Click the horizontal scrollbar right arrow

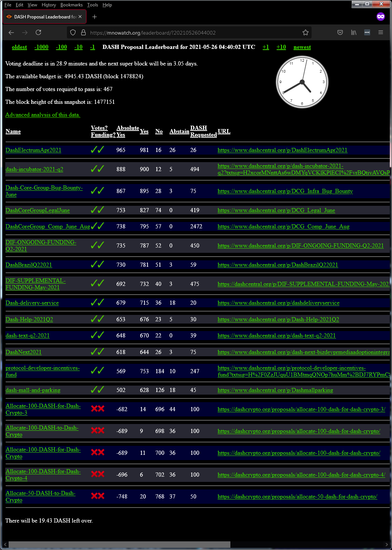[386, 545]
